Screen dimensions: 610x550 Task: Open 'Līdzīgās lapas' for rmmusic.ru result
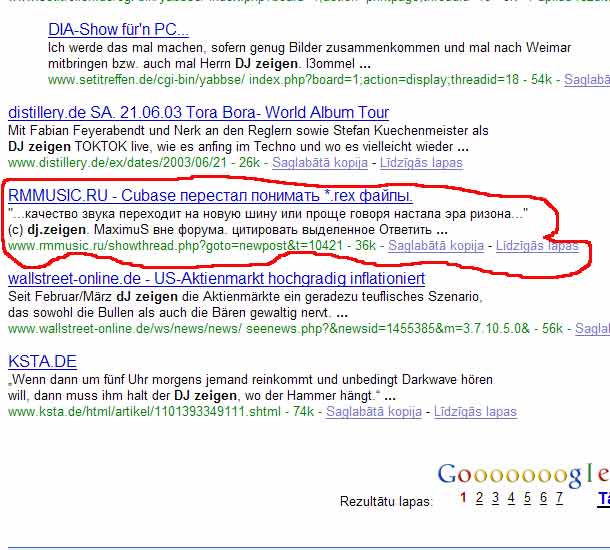click(537, 246)
